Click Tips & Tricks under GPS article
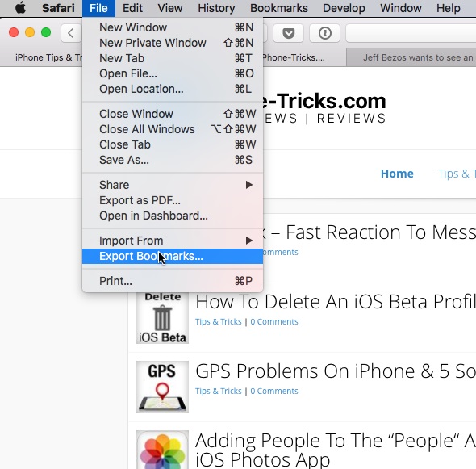Viewport: 476px width, 469px height. coord(219,391)
